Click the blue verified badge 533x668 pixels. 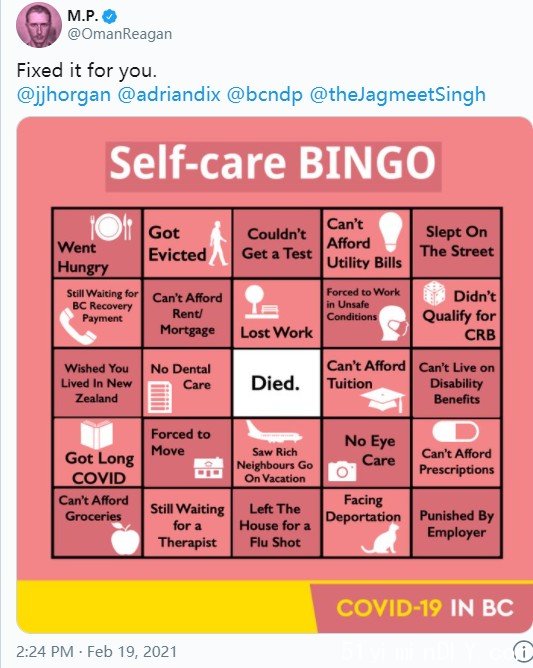point(110,16)
